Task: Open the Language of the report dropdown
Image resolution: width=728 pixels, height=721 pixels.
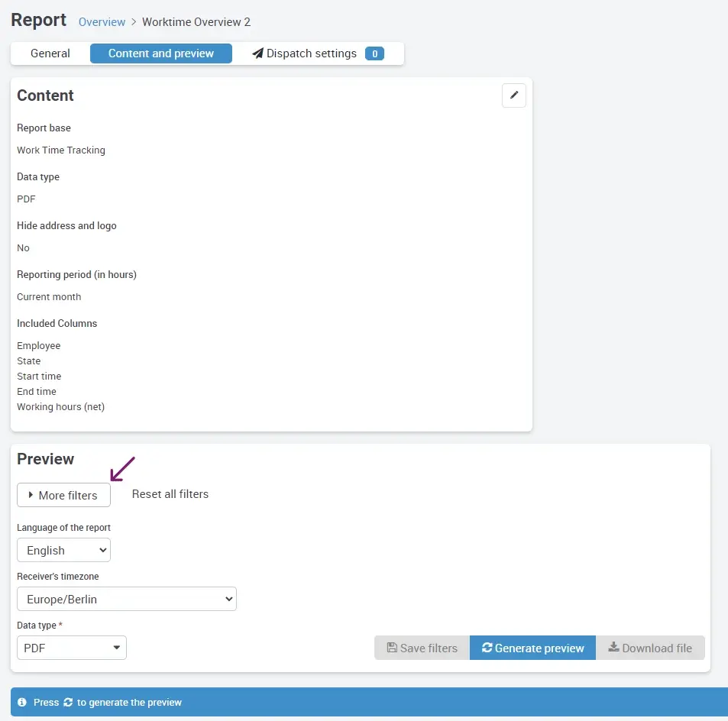Action: click(63, 550)
